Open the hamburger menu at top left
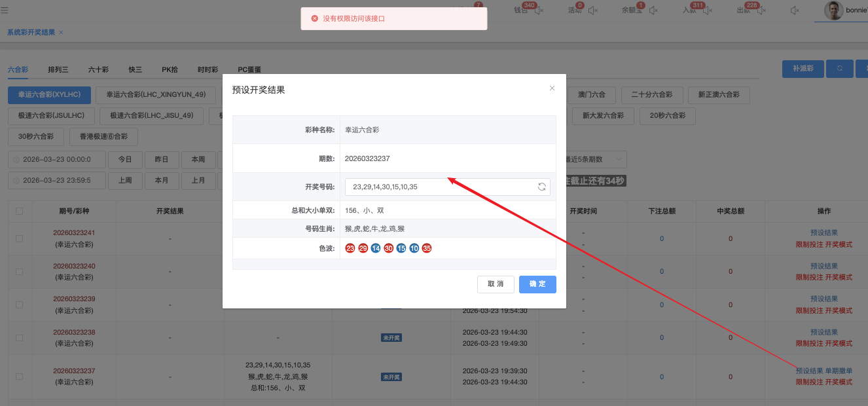 pyautogui.click(x=5, y=10)
